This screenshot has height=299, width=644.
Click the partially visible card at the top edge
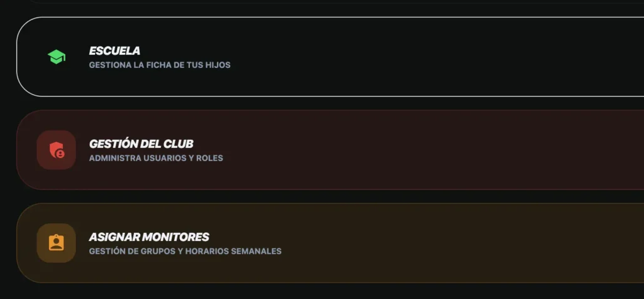314,2
